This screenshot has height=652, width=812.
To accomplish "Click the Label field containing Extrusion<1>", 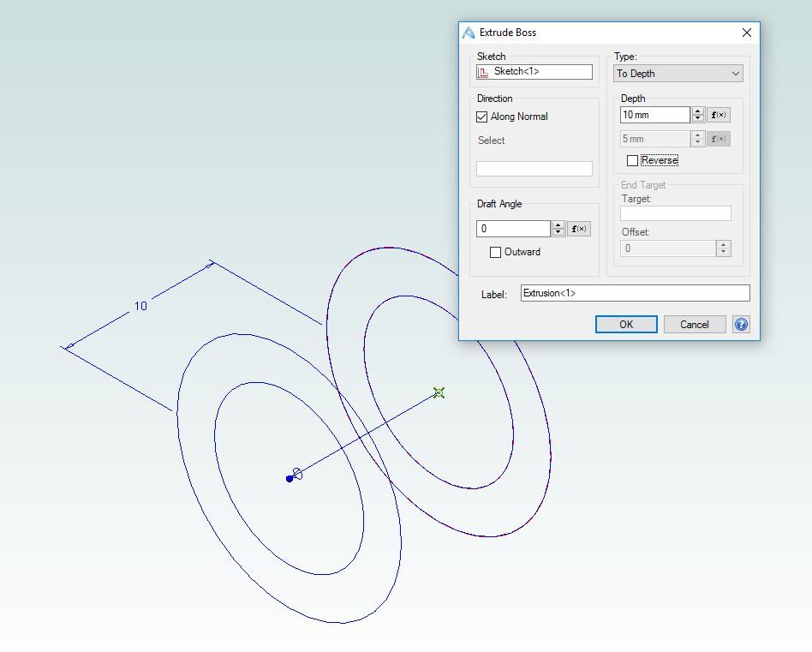I will (635, 293).
